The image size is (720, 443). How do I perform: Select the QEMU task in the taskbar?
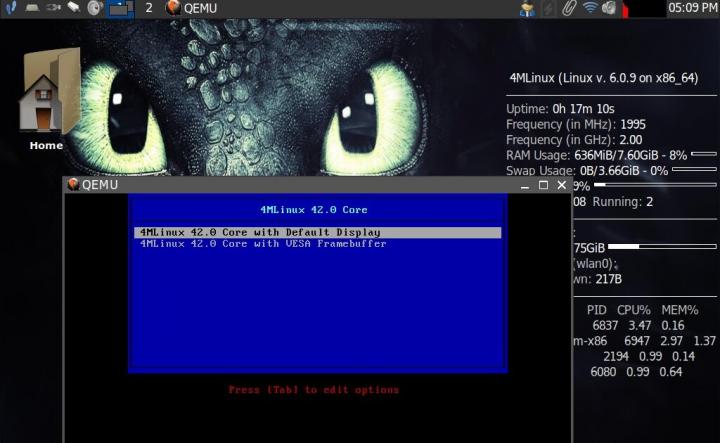pyautogui.click(x=192, y=8)
